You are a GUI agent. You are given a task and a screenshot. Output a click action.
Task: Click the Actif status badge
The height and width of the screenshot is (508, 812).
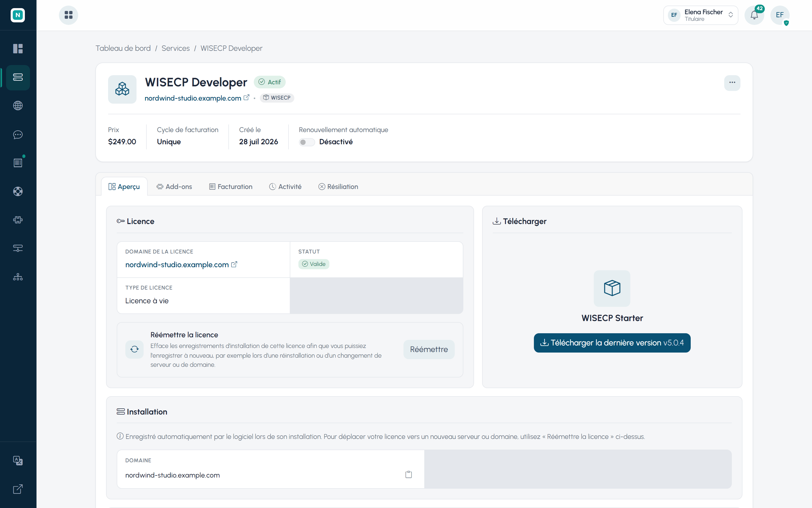[x=270, y=82]
